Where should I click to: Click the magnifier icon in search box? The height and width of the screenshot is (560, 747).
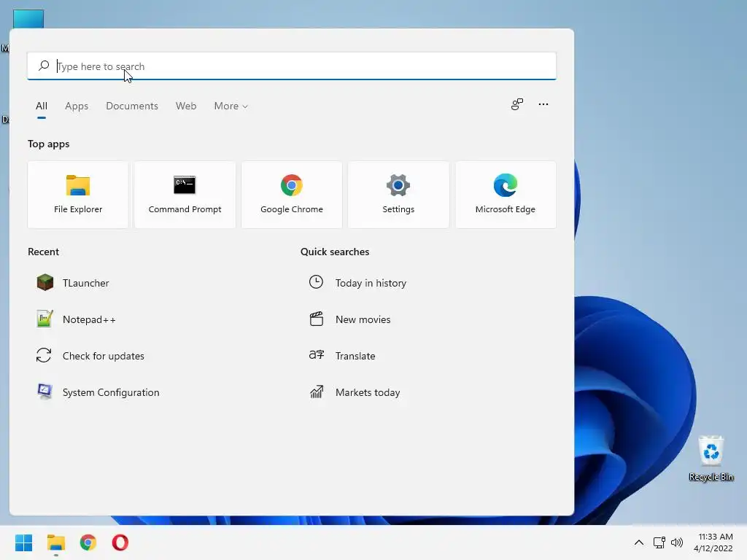44,65
